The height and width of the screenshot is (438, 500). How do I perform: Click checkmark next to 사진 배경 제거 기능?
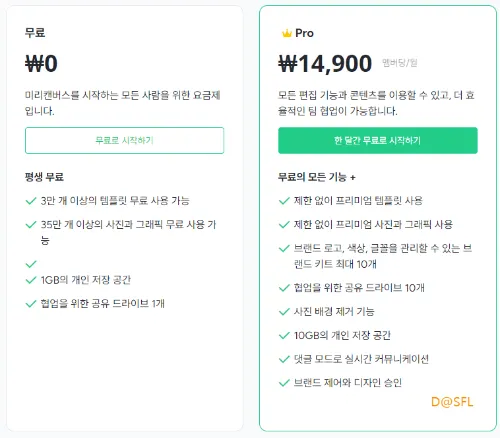(284, 312)
